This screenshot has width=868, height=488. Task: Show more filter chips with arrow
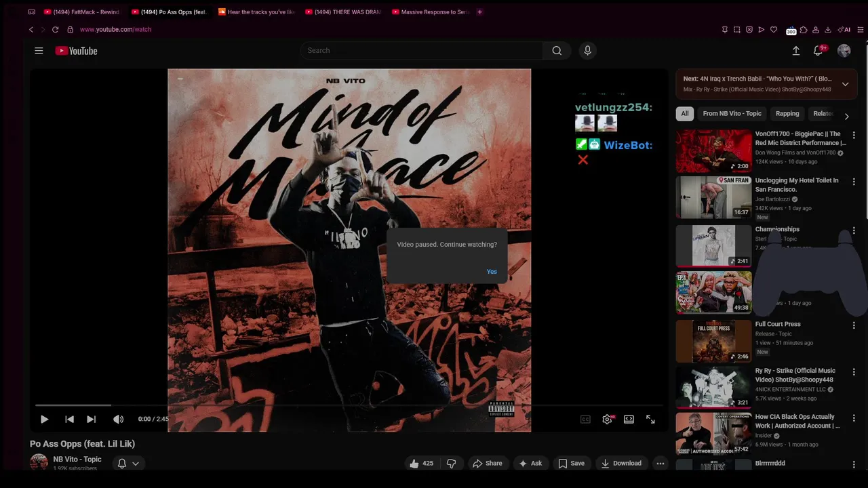point(846,117)
